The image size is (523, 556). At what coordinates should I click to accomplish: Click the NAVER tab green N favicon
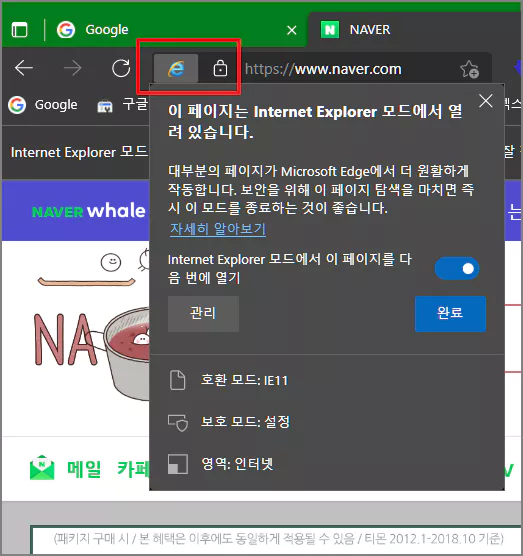[x=330, y=30]
